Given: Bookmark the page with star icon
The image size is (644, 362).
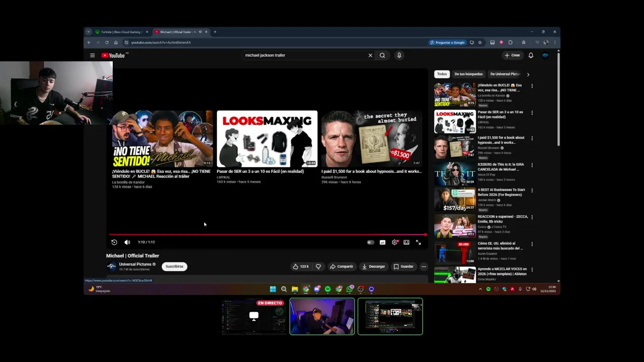Looking at the screenshot, I should [x=480, y=43].
